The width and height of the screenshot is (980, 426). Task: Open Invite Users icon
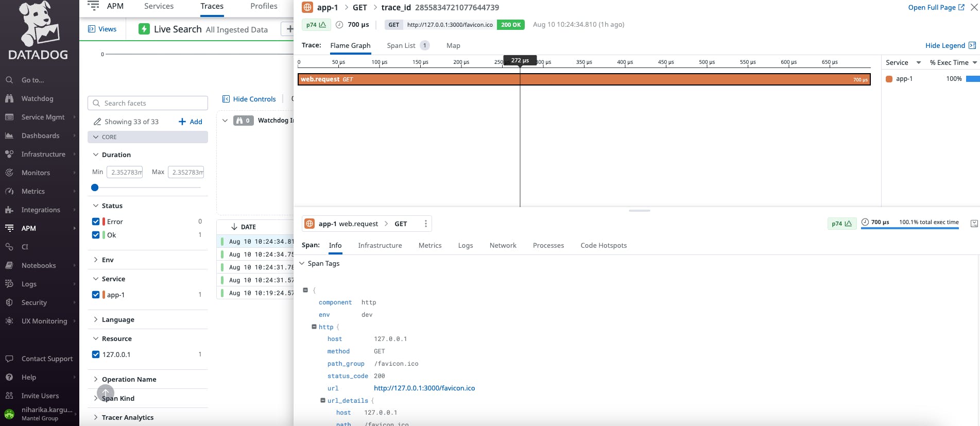tap(9, 396)
